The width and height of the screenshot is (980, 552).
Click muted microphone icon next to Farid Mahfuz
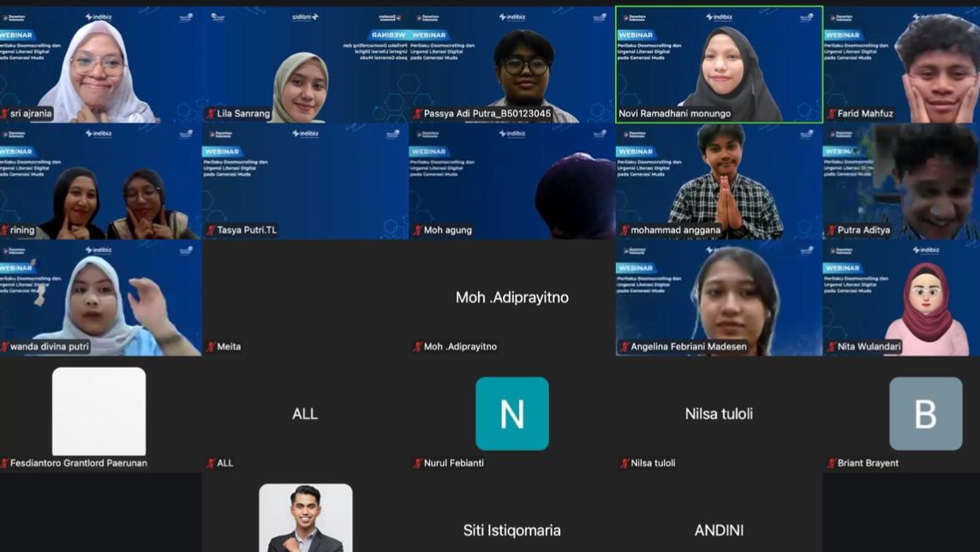[x=831, y=114]
